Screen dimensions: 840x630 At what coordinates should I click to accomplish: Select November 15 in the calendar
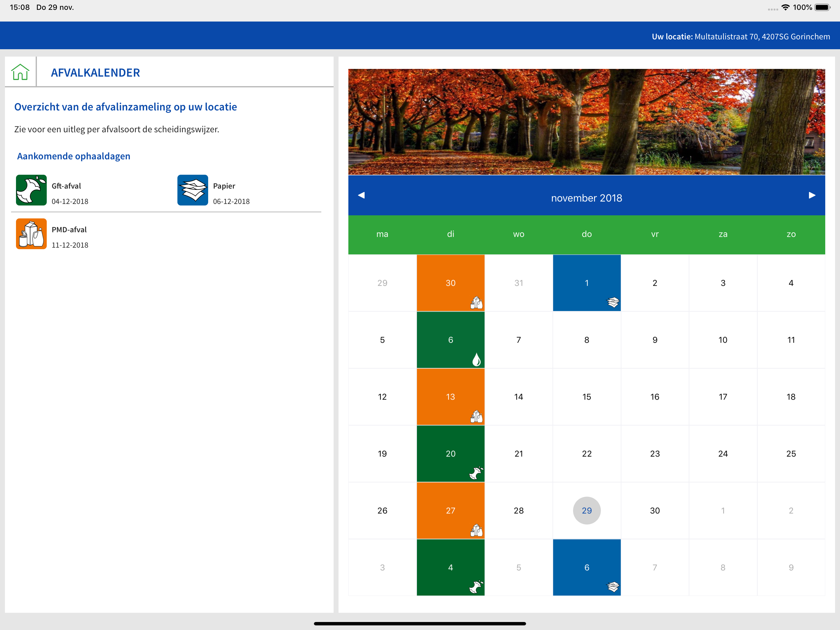587,397
